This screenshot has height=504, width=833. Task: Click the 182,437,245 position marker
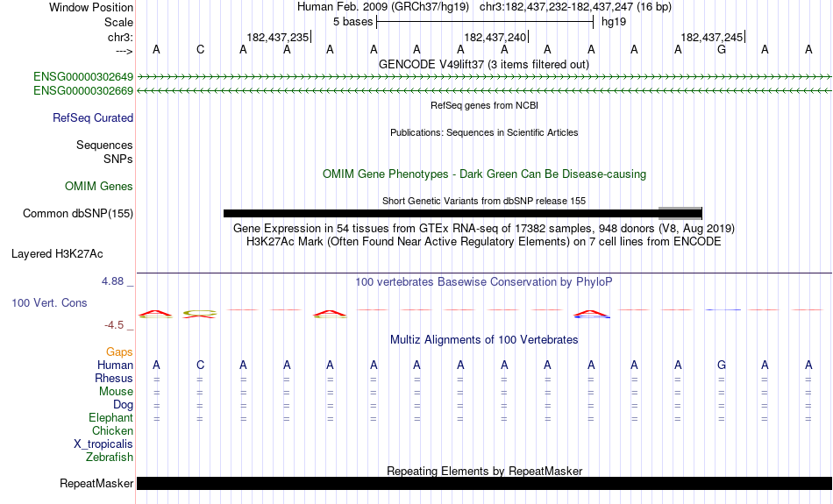(x=712, y=37)
